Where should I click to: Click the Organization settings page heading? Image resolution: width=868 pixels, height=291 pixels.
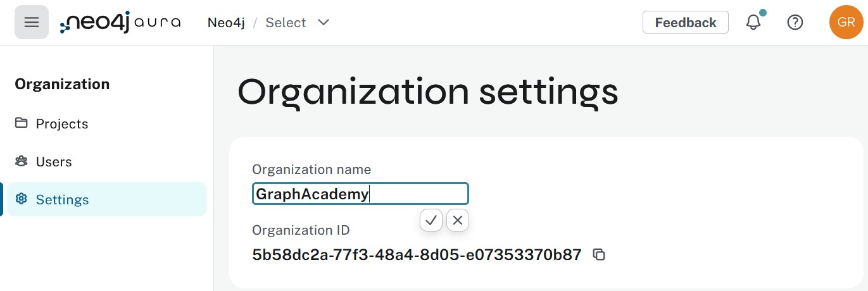[427, 92]
